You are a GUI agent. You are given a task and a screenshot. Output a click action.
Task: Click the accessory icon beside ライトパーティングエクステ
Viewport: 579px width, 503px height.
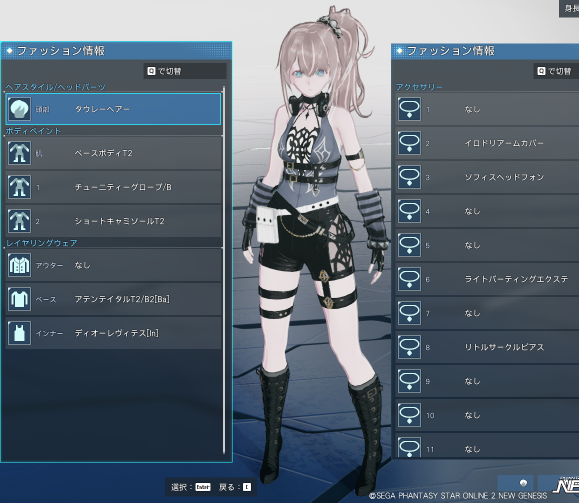pyautogui.click(x=409, y=279)
